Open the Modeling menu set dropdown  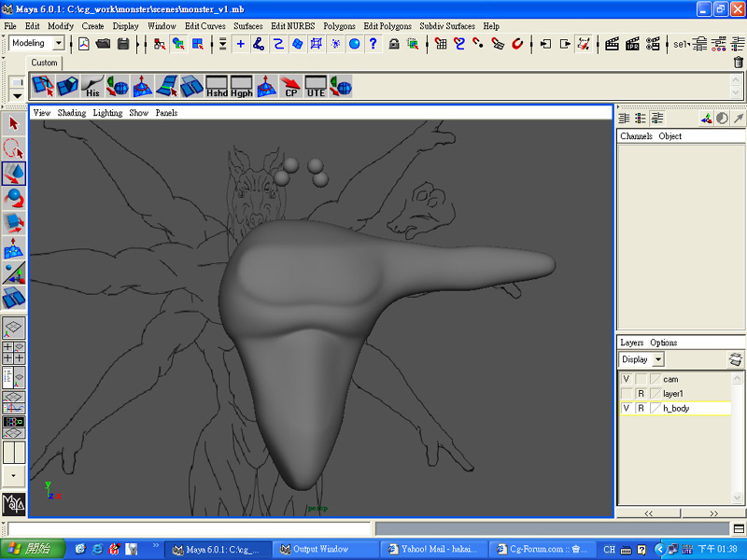click(59, 43)
